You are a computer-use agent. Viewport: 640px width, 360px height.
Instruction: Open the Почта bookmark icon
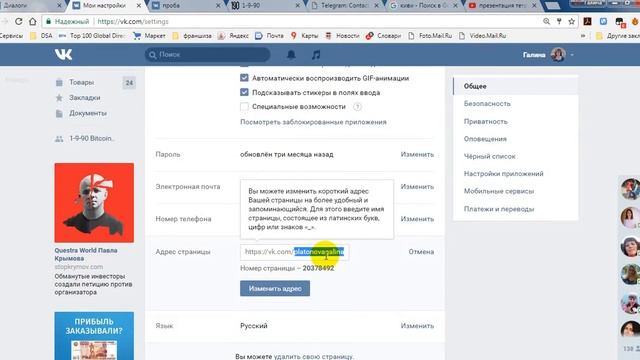click(258, 36)
